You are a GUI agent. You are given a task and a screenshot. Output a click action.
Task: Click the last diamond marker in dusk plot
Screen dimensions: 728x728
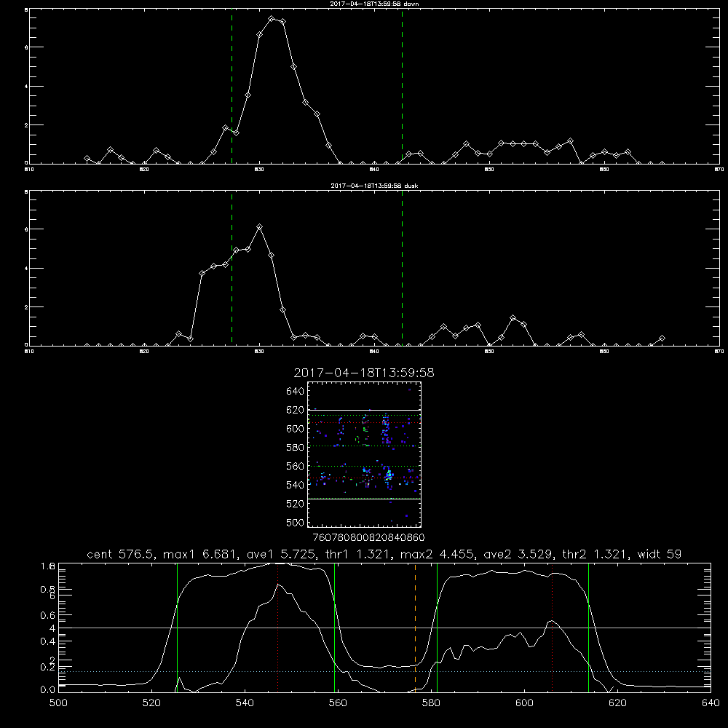(x=662, y=339)
